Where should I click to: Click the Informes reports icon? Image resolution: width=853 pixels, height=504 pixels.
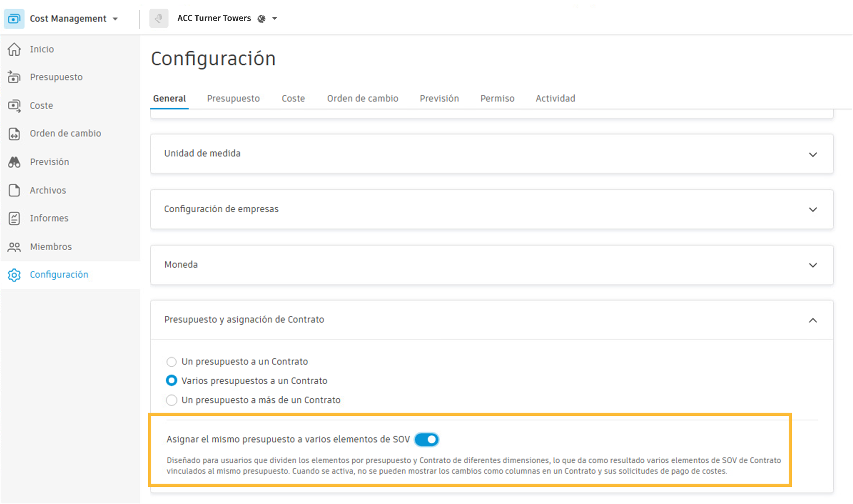[14, 218]
